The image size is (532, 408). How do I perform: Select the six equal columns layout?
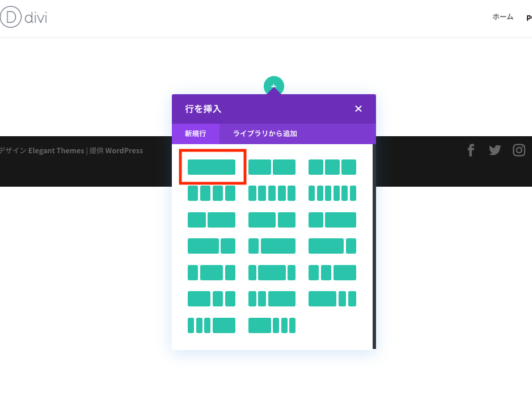coord(332,193)
